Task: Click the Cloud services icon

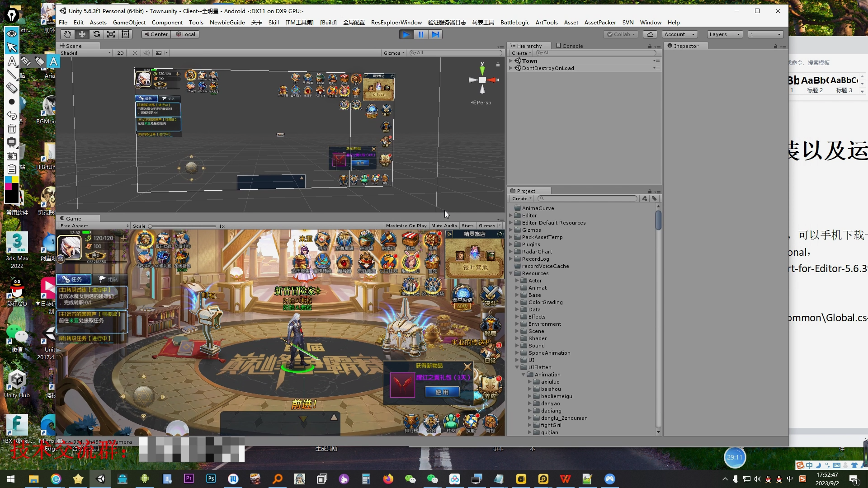Action: pyautogui.click(x=650, y=34)
